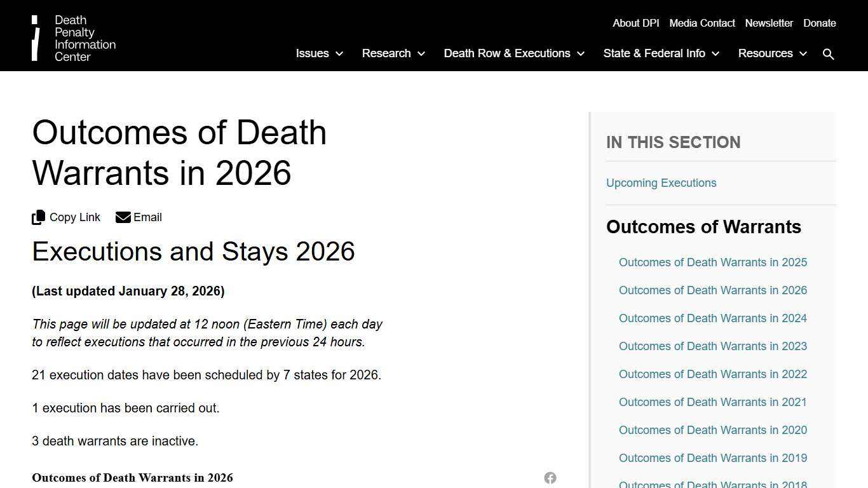
Task: Click the Email envelope icon
Action: pos(122,217)
